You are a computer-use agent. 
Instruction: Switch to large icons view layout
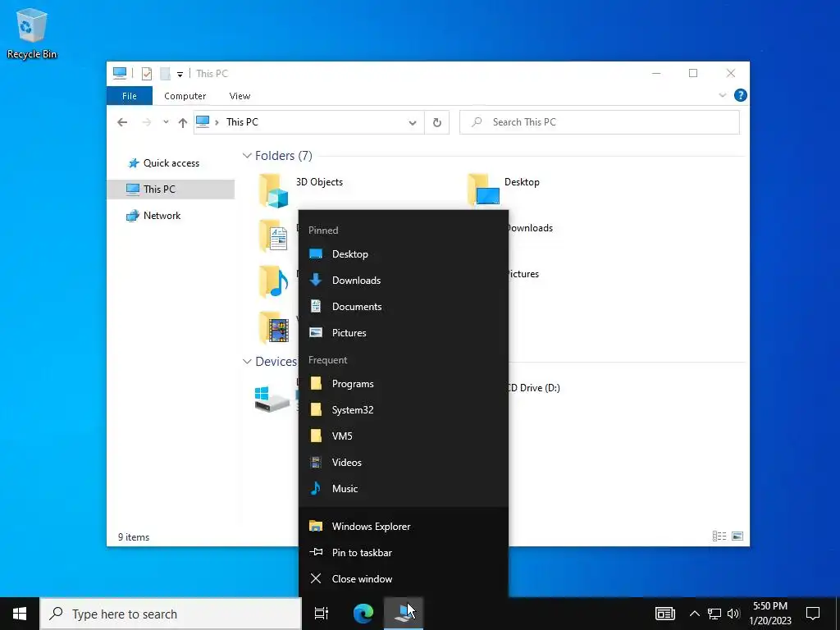pos(737,536)
